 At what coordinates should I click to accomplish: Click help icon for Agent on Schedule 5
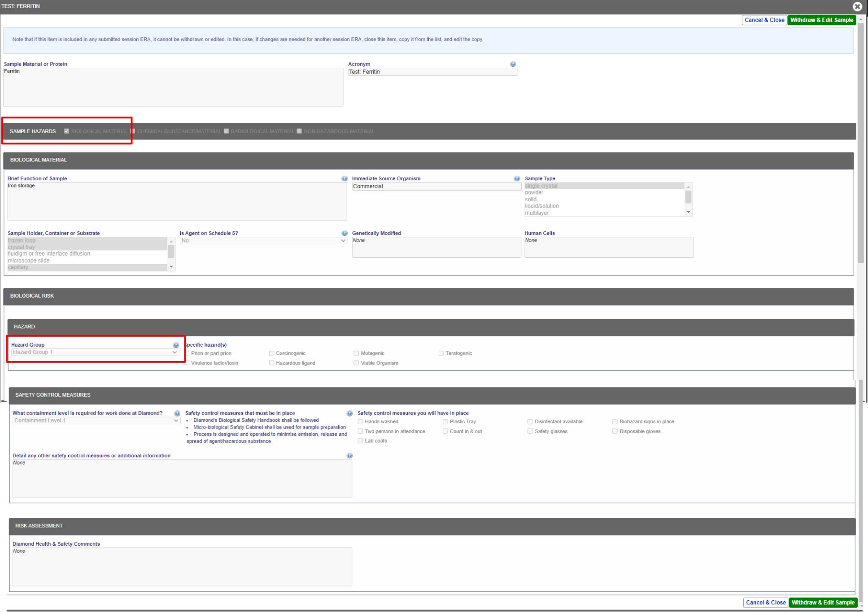coord(344,233)
